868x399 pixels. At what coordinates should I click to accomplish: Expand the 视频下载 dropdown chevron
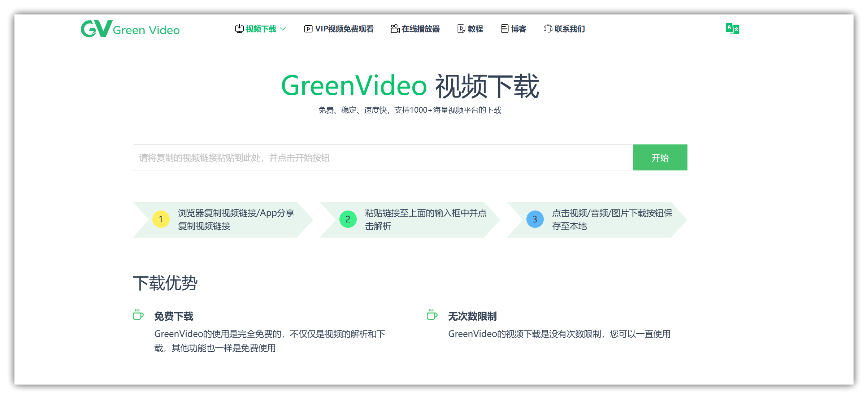pyautogui.click(x=283, y=29)
